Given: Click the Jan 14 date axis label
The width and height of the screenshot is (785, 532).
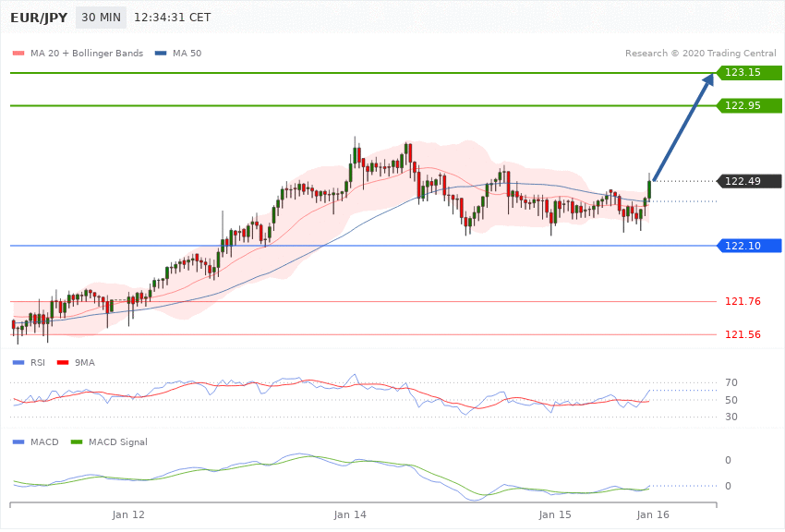Looking at the screenshot, I should (x=350, y=514).
